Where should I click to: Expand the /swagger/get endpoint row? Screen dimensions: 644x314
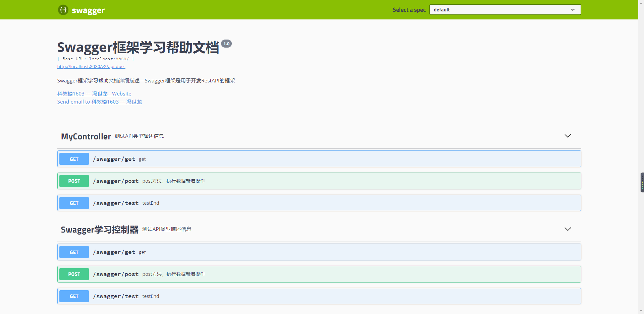pos(235,159)
